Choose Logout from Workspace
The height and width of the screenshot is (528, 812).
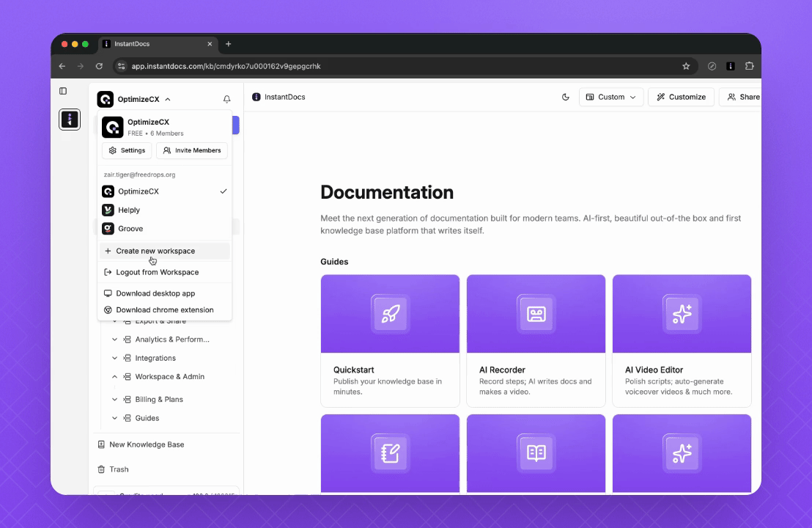click(157, 272)
